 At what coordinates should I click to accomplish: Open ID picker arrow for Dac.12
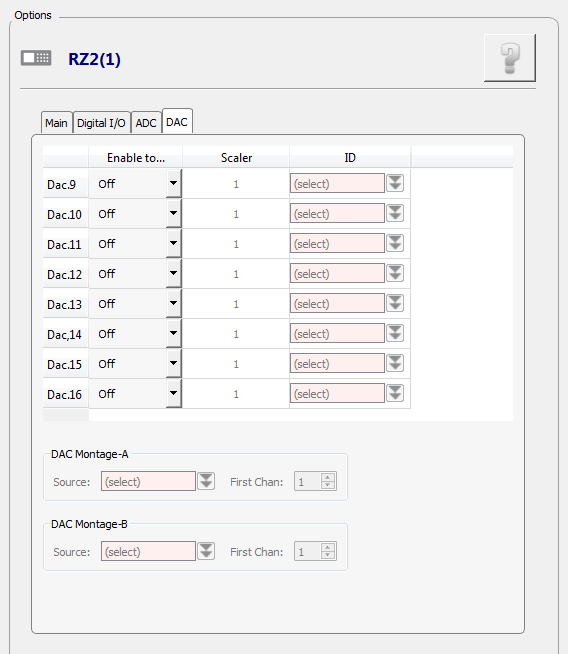click(x=395, y=273)
